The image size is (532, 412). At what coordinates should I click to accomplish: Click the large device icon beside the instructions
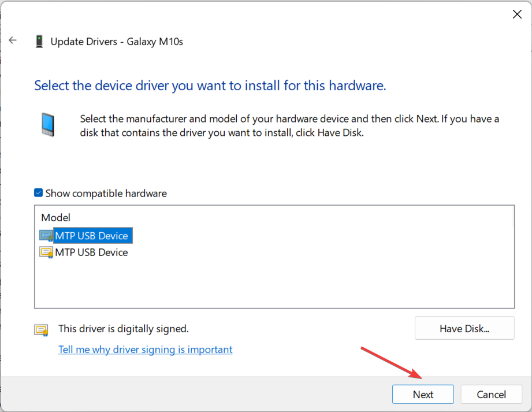pyautogui.click(x=49, y=124)
